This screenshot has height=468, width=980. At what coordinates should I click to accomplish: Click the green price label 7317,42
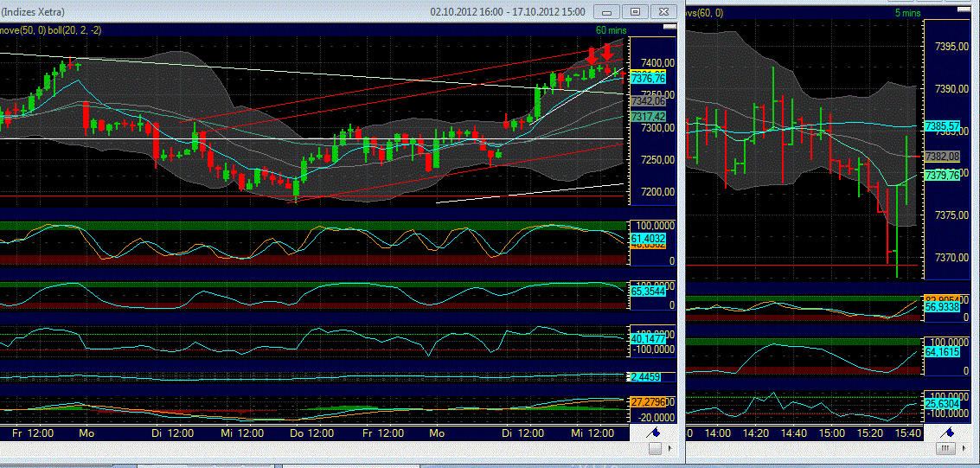point(648,117)
